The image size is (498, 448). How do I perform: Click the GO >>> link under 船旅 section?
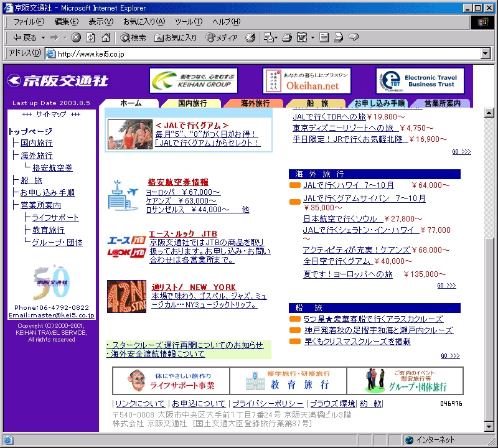[x=450, y=356]
